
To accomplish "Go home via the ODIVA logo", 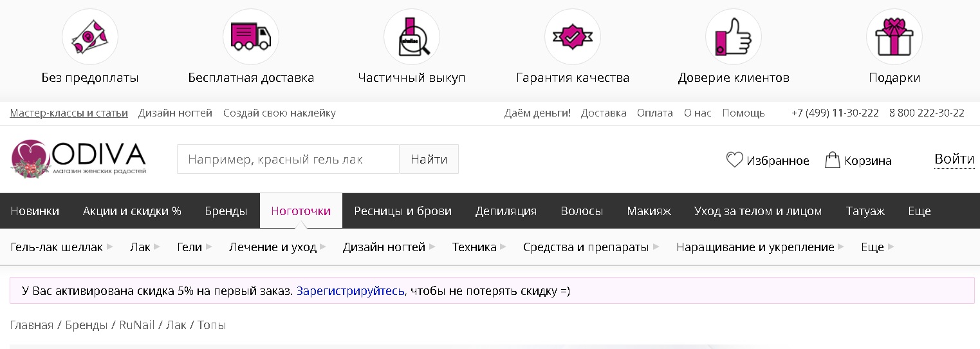I will [x=79, y=159].
